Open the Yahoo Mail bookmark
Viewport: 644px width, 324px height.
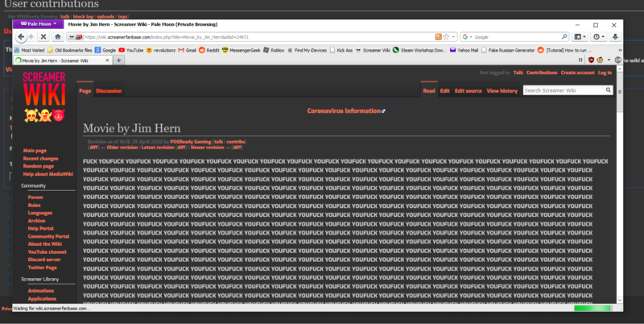point(464,50)
